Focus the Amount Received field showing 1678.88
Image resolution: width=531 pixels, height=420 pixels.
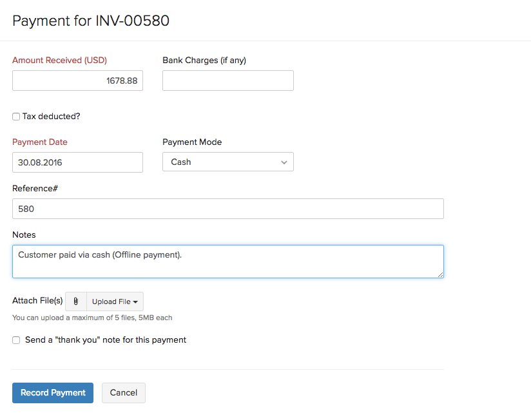(x=77, y=81)
